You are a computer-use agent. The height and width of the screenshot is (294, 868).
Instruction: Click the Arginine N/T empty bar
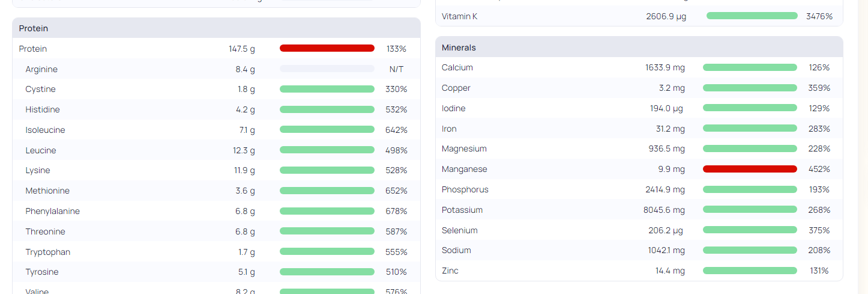point(327,69)
